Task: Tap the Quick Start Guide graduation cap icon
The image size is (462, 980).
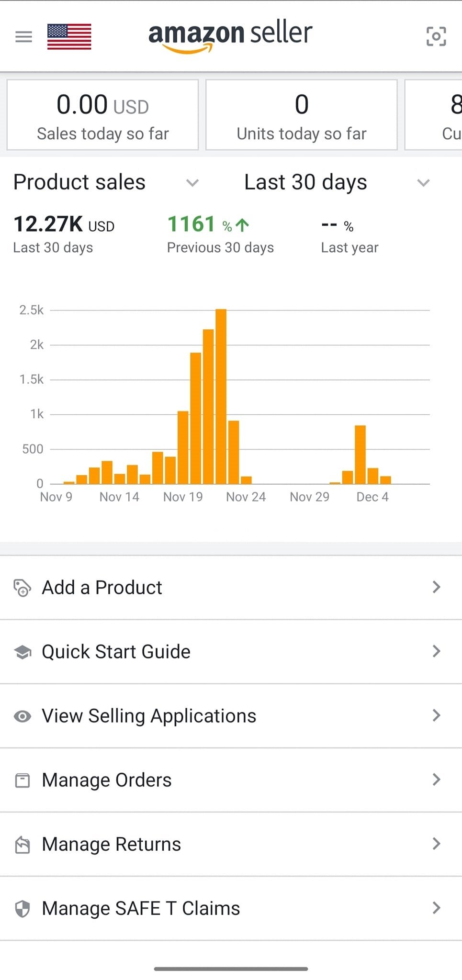Action: click(x=22, y=652)
